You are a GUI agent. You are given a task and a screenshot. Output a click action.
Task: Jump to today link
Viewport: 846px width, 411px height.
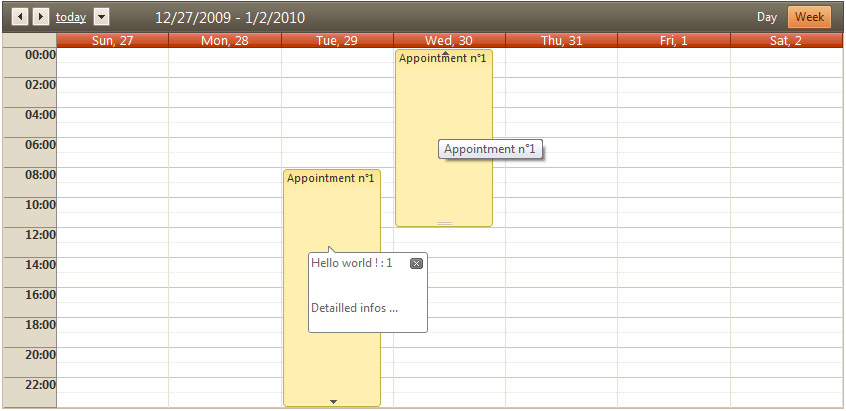point(71,17)
